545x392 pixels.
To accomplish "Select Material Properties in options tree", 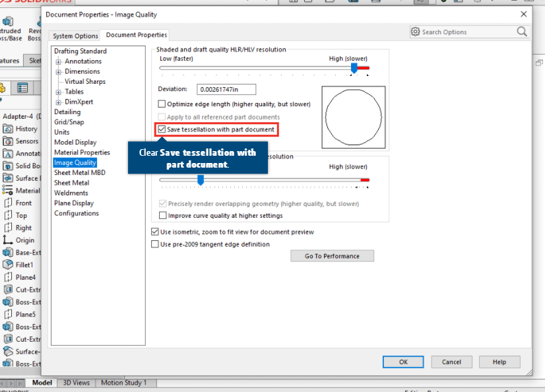I will (x=82, y=152).
